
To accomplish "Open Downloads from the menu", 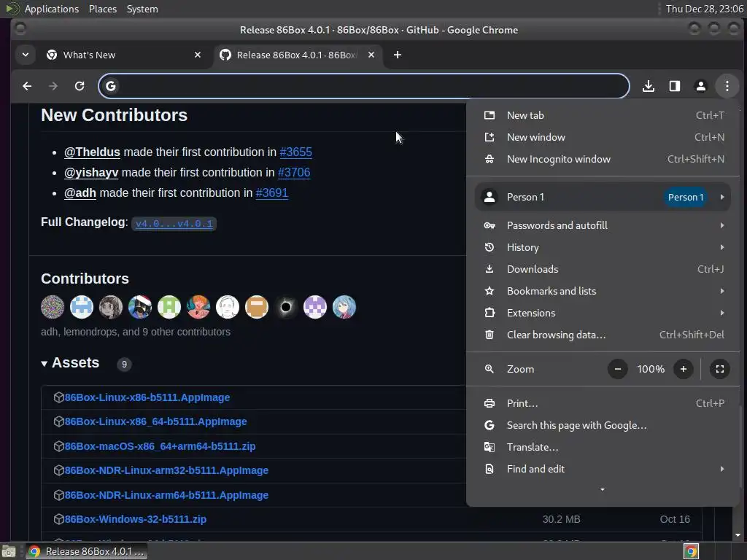I will (603, 269).
